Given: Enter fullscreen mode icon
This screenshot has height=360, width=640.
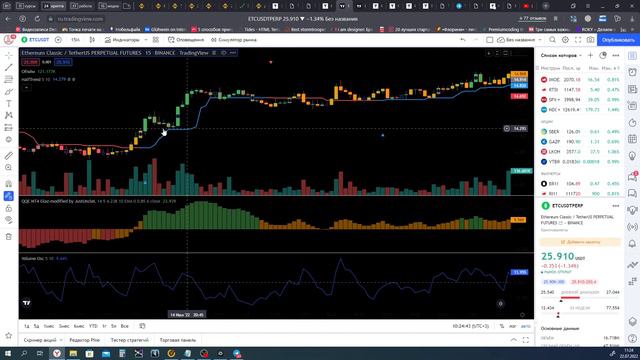Looking at the screenshot, I should tap(578, 40).
